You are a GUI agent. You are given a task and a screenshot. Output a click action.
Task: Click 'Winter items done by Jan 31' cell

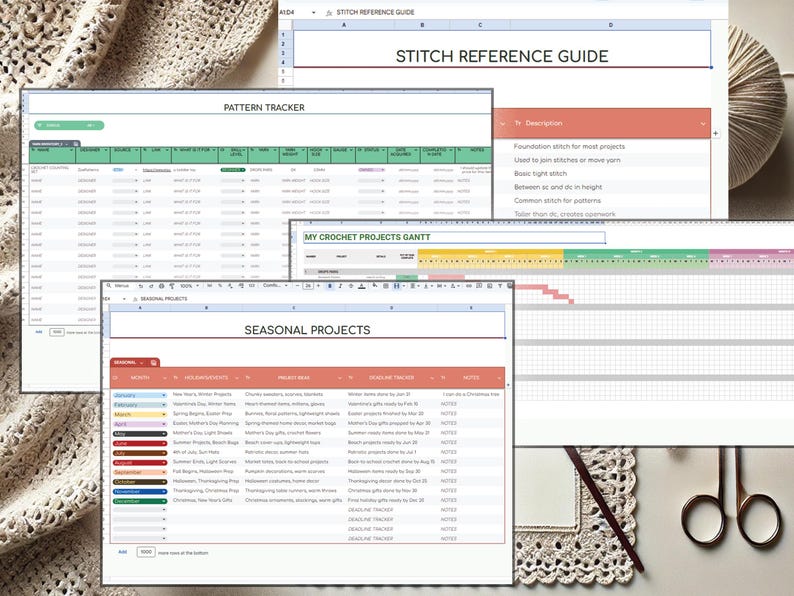point(379,394)
